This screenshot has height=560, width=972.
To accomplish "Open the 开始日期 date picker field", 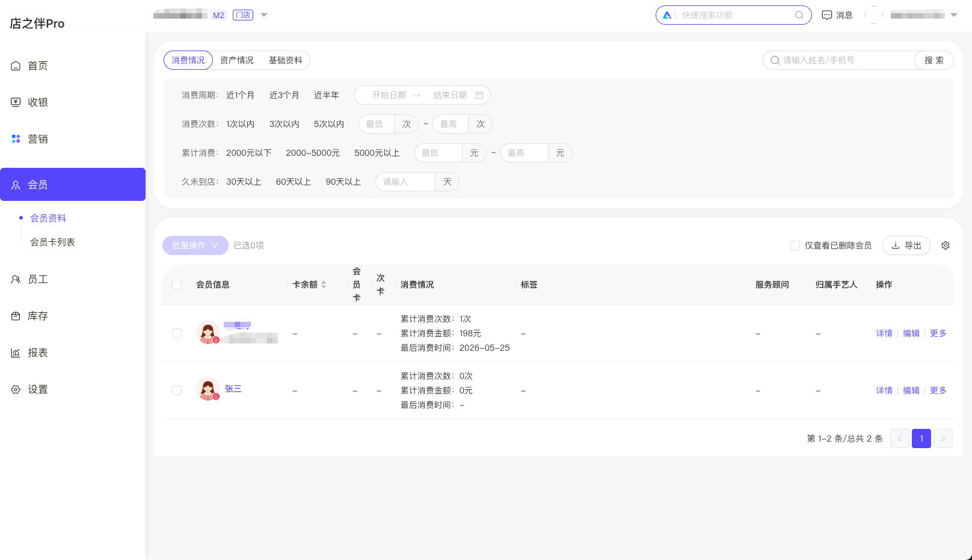I will click(389, 95).
